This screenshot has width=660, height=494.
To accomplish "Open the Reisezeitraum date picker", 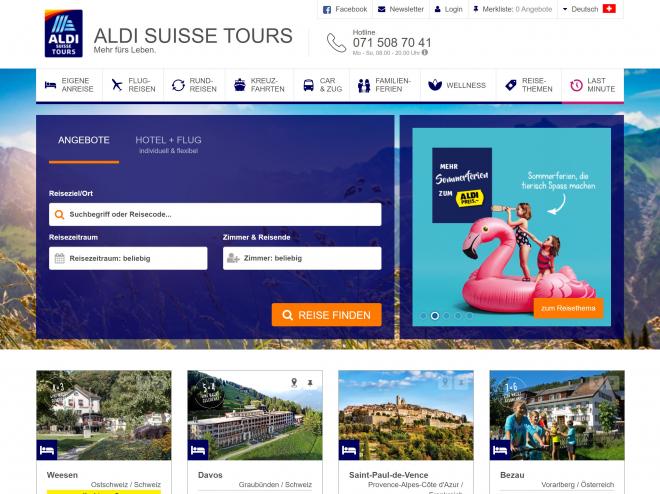I will (x=128, y=258).
